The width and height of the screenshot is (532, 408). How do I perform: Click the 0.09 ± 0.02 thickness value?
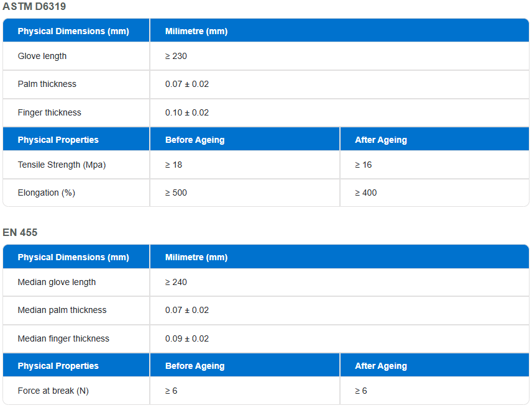(187, 338)
